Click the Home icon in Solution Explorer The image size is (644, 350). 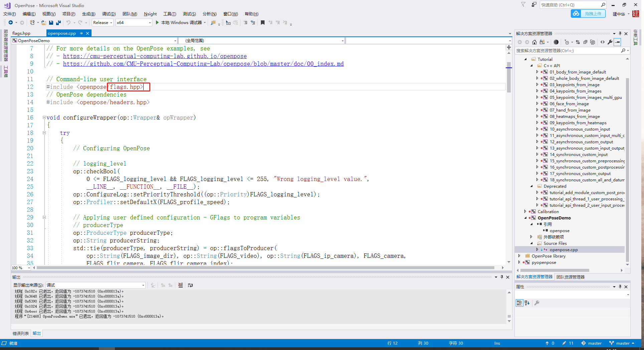534,42
